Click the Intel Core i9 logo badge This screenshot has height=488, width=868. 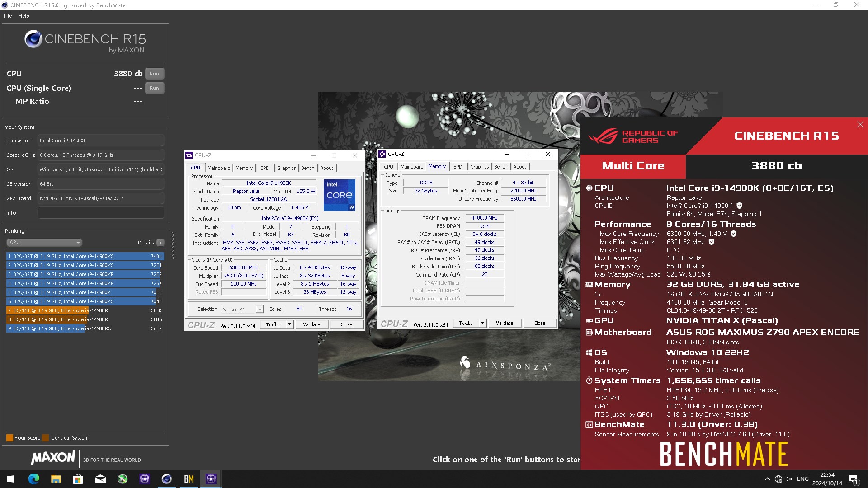click(340, 195)
